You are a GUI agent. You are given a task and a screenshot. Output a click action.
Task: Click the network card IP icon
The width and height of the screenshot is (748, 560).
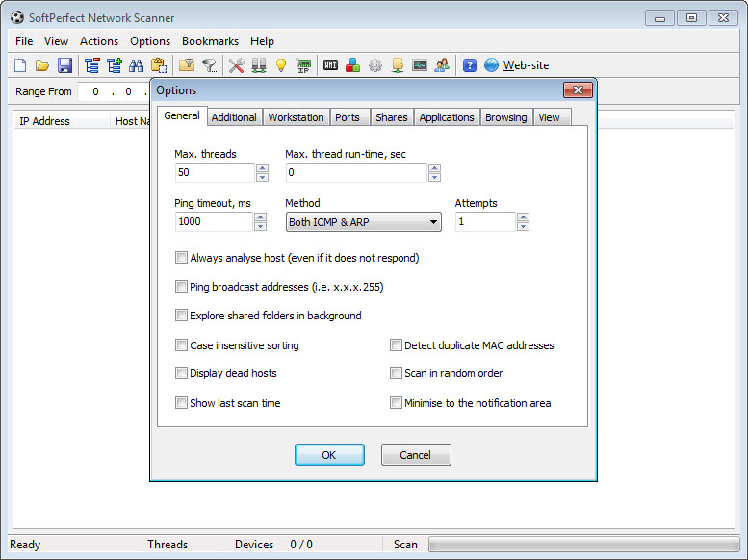(x=303, y=65)
